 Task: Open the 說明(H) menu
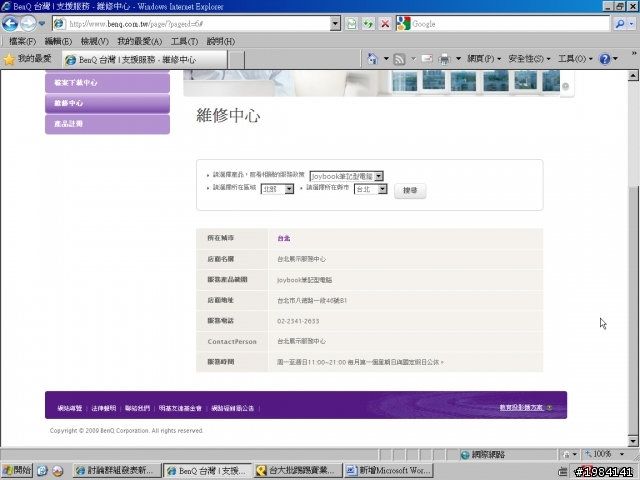click(x=220, y=41)
